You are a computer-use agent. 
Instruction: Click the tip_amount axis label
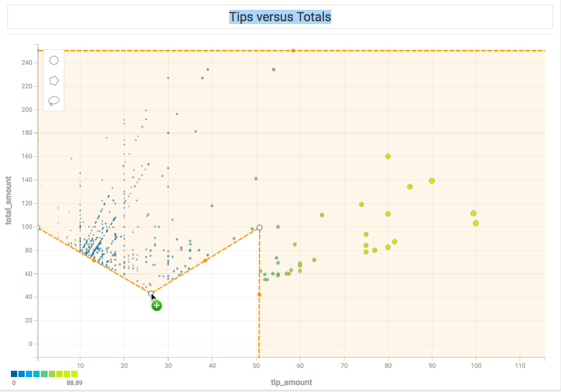click(291, 382)
